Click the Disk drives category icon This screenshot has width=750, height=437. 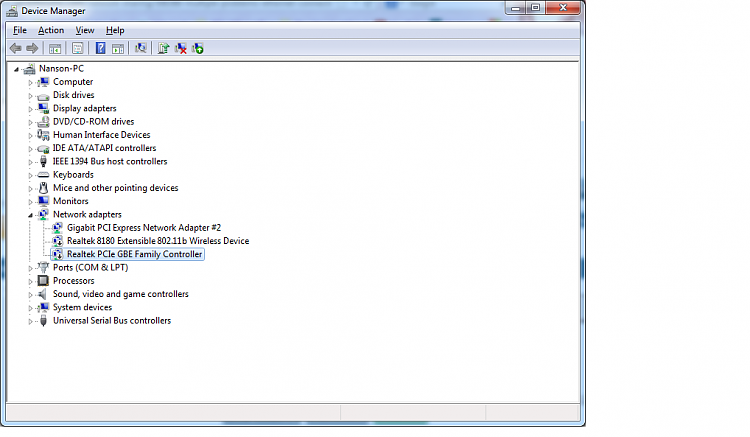(44, 95)
